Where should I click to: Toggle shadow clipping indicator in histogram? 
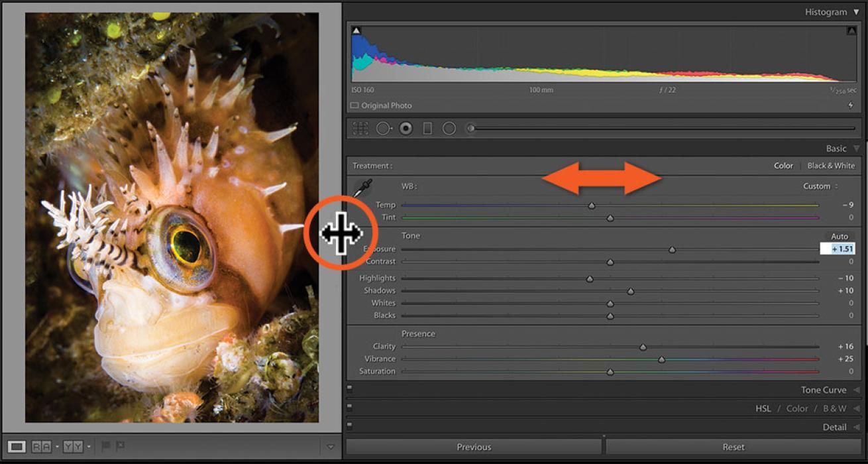pyautogui.click(x=356, y=30)
